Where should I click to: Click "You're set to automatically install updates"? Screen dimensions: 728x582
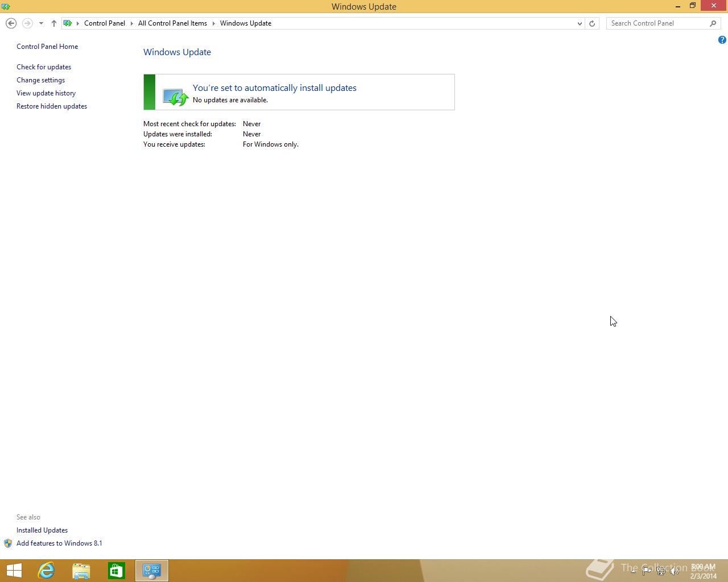[x=275, y=88]
